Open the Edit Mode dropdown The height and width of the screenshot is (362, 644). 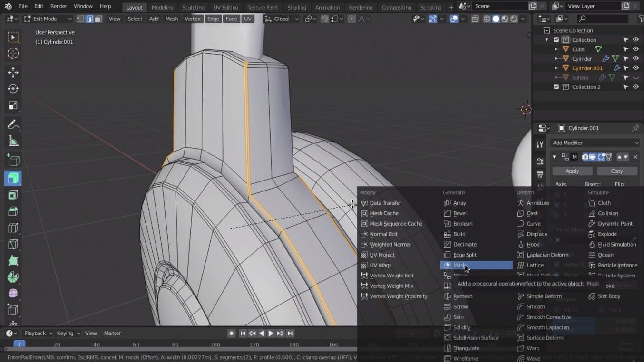click(x=48, y=19)
